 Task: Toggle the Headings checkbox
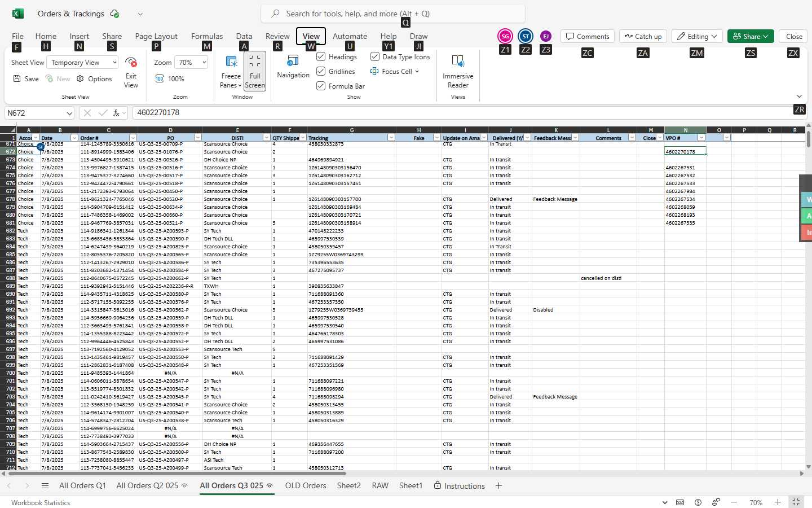point(321,56)
